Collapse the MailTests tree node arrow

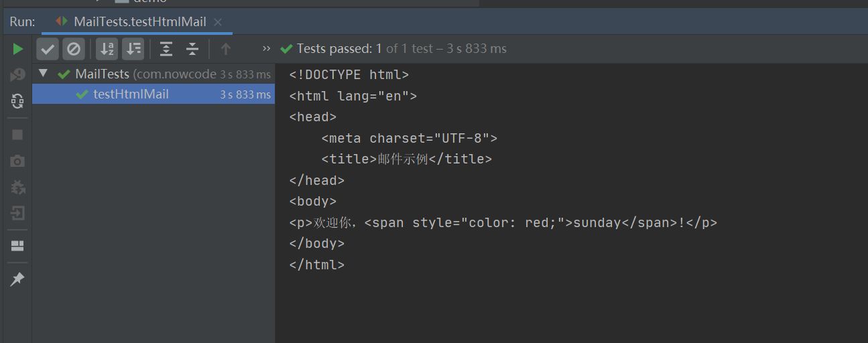tap(44, 74)
